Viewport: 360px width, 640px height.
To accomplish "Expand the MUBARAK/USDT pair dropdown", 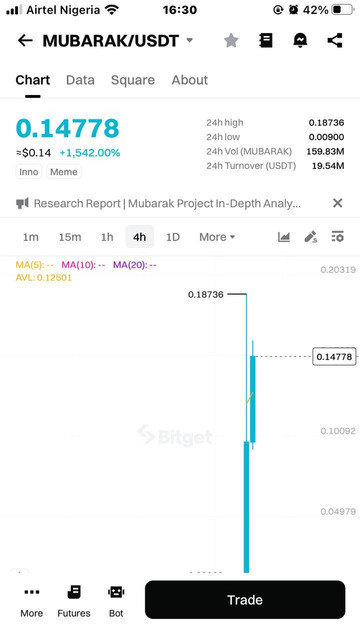I will coord(189,40).
